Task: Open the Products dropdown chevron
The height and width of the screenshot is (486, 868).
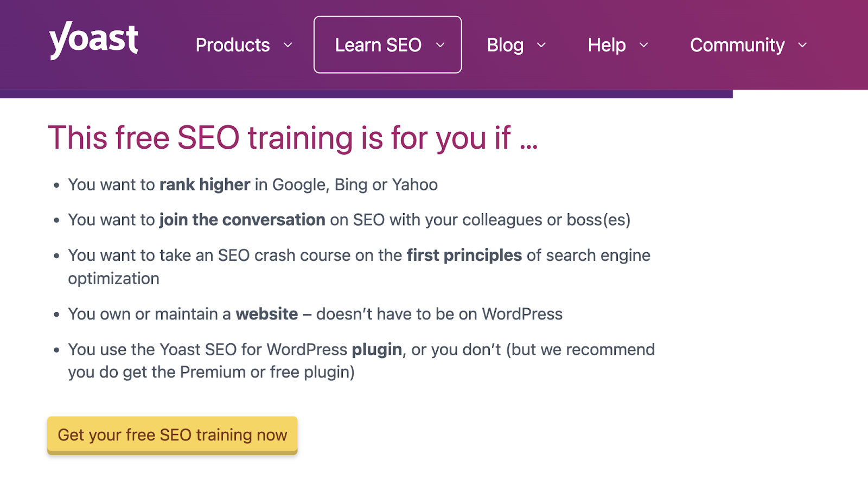Action: [288, 46]
